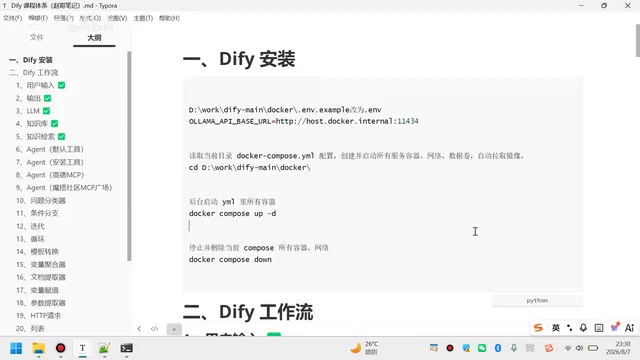The height and width of the screenshot is (360, 640).
Task: Click the 一、Dify 安装 heading in document
Action: coord(239,59)
